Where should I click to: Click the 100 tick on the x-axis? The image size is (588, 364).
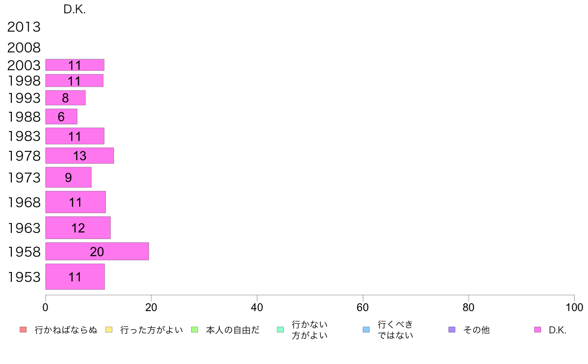(574, 308)
